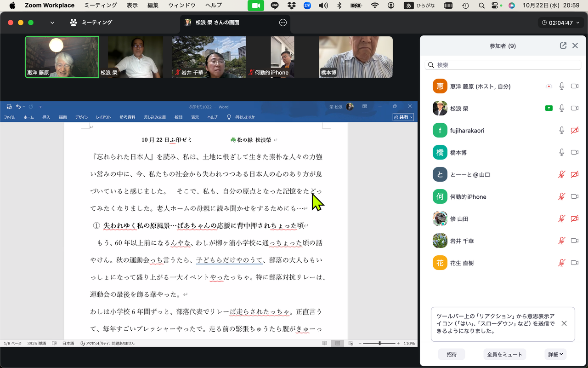Click the Word save icon
The image size is (588, 368).
click(9, 107)
